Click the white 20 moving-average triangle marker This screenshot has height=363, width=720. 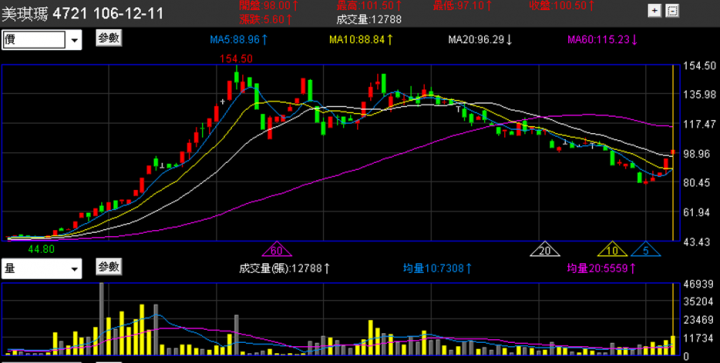coord(545,249)
